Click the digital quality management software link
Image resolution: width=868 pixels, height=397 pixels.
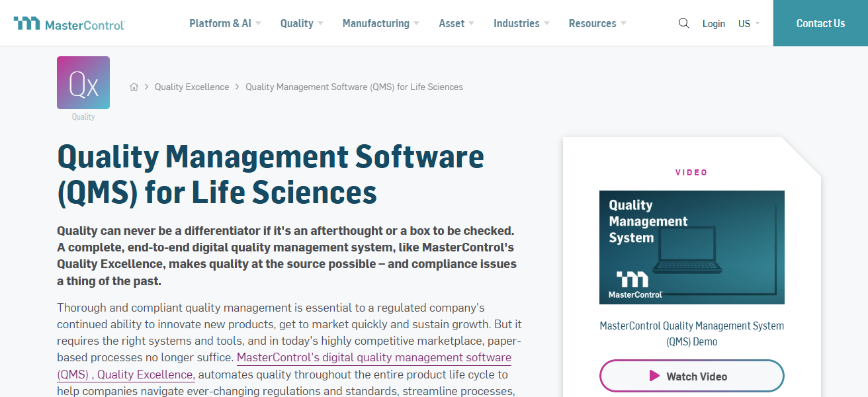[x=374, y=357]
